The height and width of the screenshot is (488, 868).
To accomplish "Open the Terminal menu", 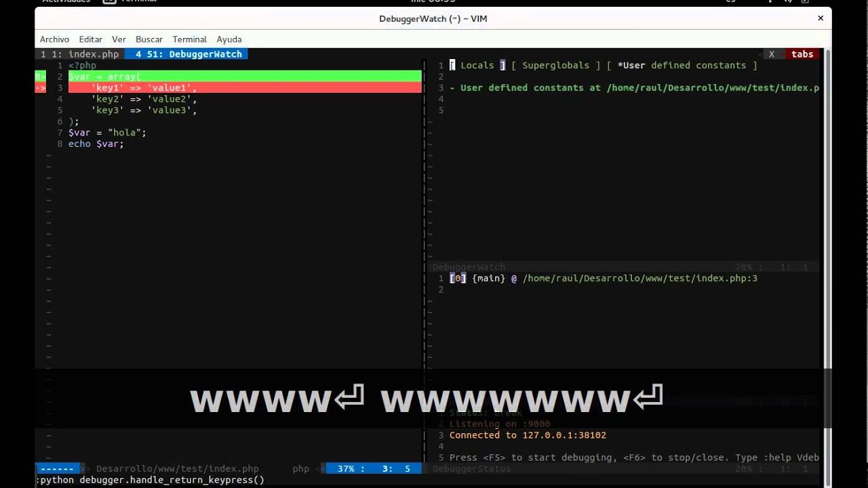I will [189, 39].
